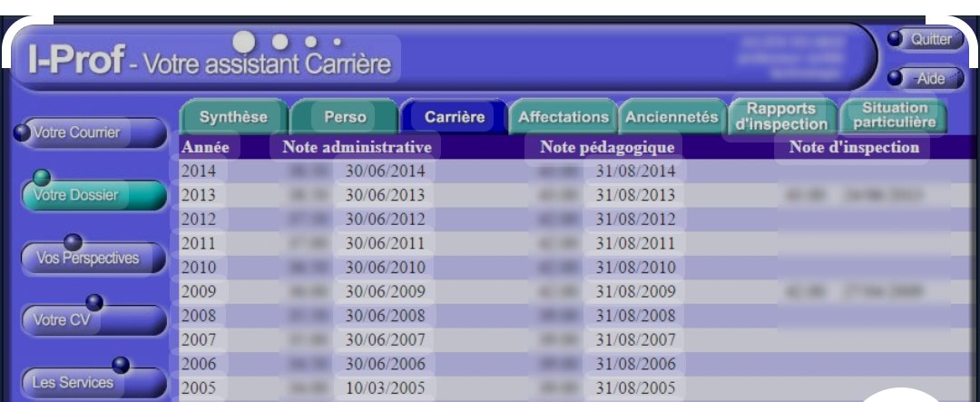Click the I-Prof Votre assistant Carrière title

[209, 62]
